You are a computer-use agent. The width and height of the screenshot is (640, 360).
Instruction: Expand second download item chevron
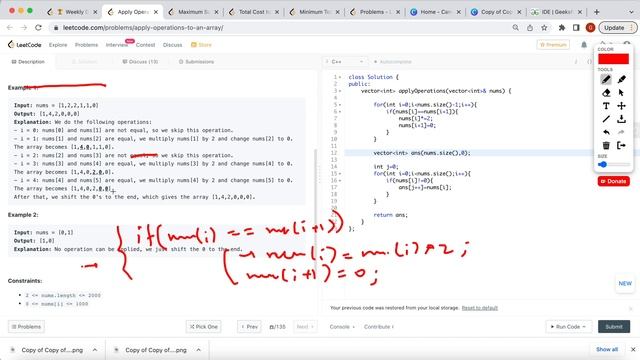pos(198,350)
